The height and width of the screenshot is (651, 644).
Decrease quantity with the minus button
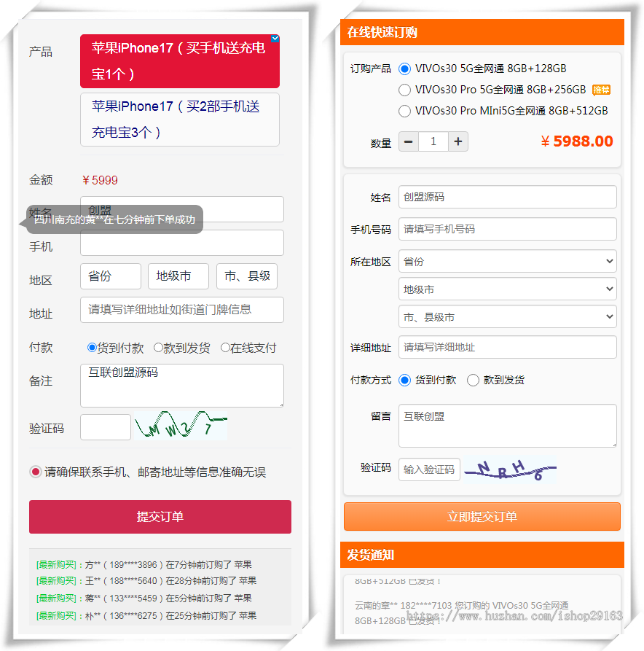point(408,141)
